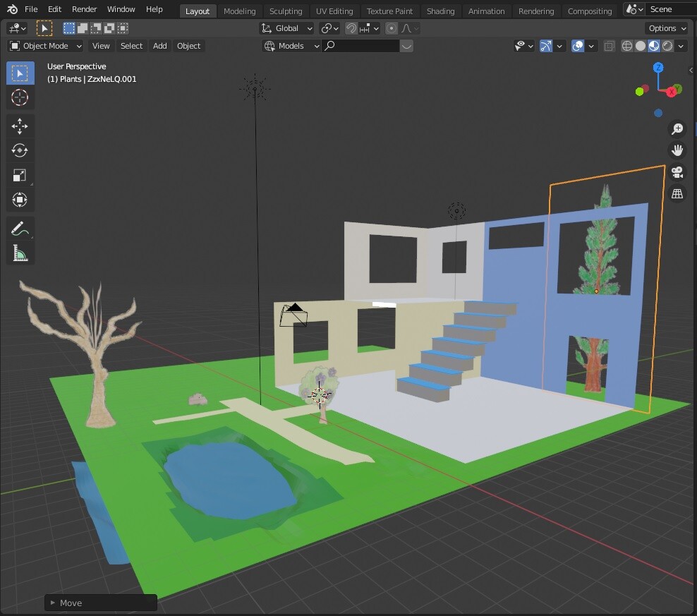
Task: Activate the Rotate tool
Action: pos(20,150)
